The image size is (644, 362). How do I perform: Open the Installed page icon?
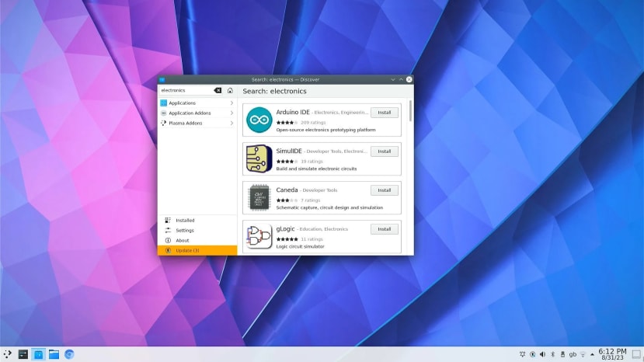(x=168, y=221)
